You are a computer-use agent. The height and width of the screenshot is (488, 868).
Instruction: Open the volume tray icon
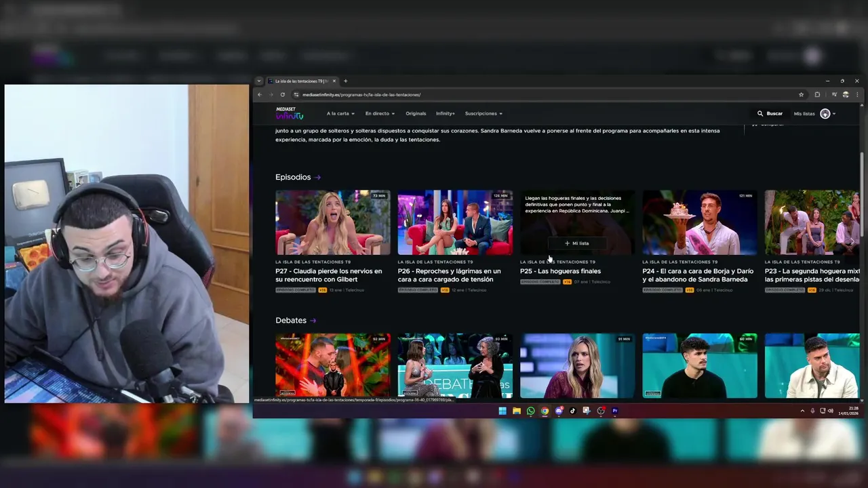coord(830,411)
